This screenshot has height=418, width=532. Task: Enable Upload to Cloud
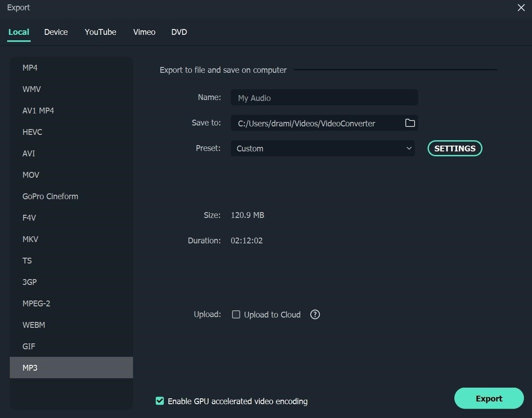click(x=236, y=314)
